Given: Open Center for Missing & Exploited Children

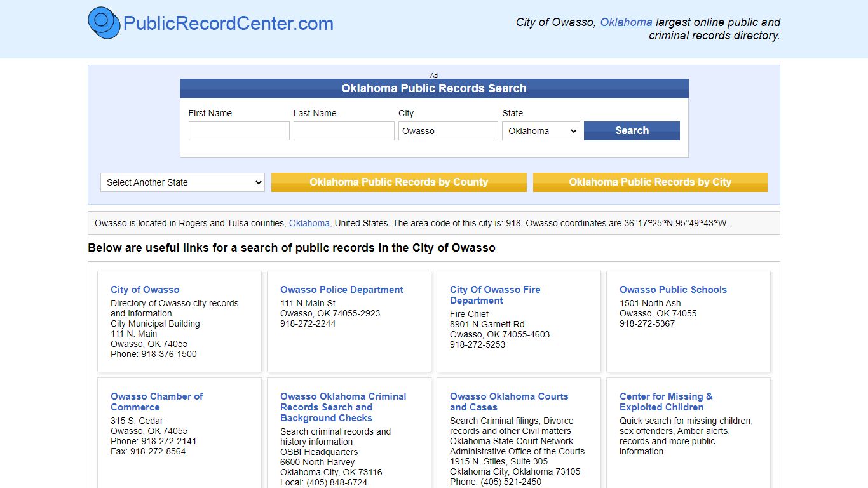Looking at the screenshot, I should point(666,402).
